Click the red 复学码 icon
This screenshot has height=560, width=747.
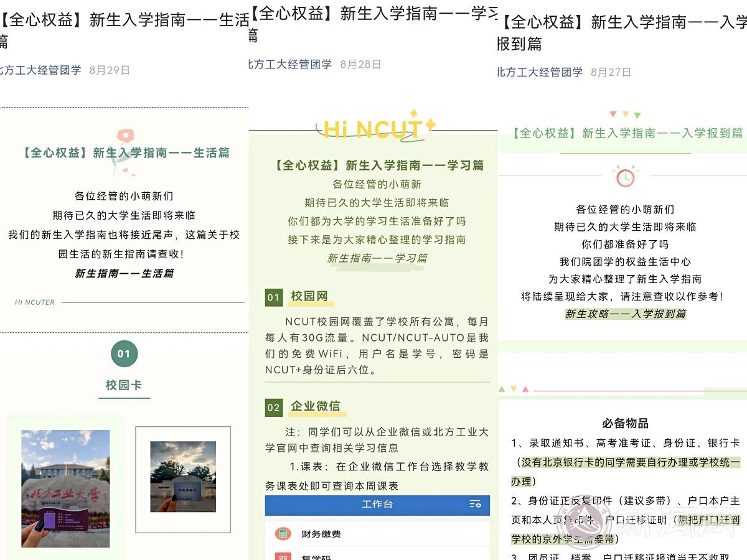283,556
